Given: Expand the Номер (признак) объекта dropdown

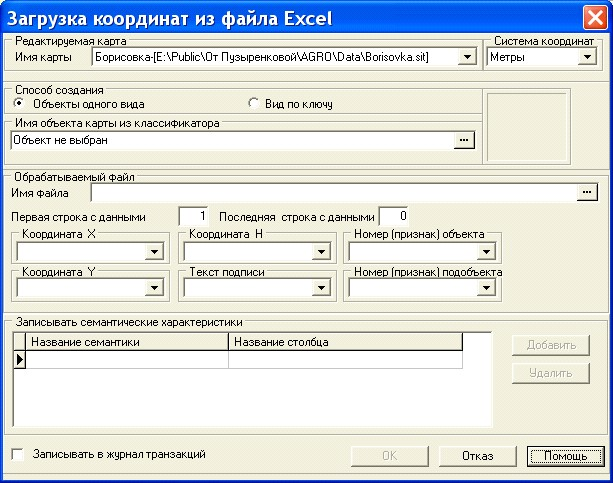Looking at the screenshot, I should pyautogui.click(x=487, y=251).
